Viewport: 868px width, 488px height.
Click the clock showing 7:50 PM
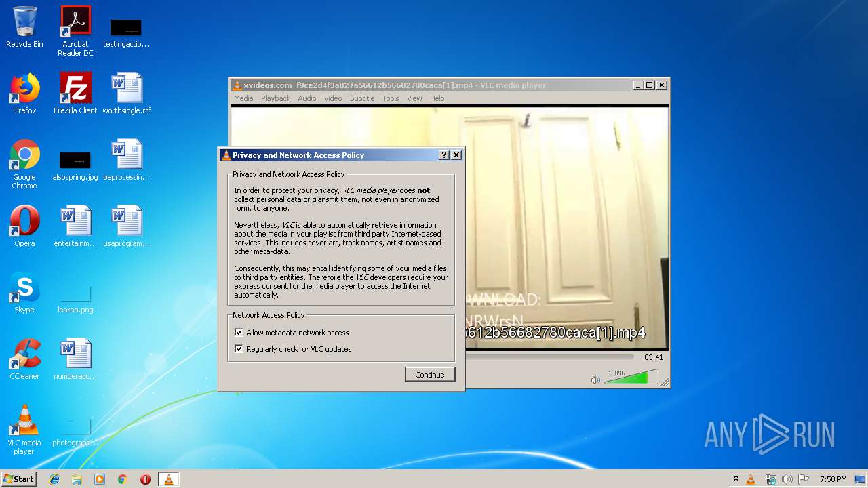(x=833, y=479)
